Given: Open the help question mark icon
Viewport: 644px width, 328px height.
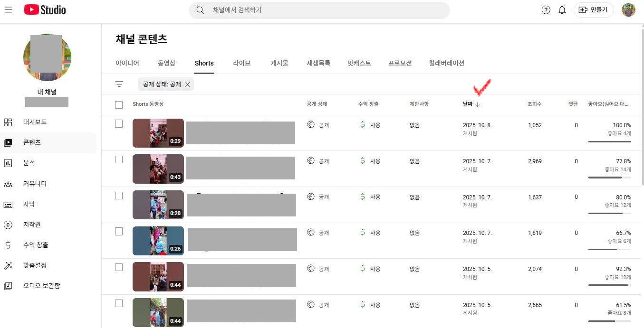Looking at the screenshot, I should coord(546,10).
